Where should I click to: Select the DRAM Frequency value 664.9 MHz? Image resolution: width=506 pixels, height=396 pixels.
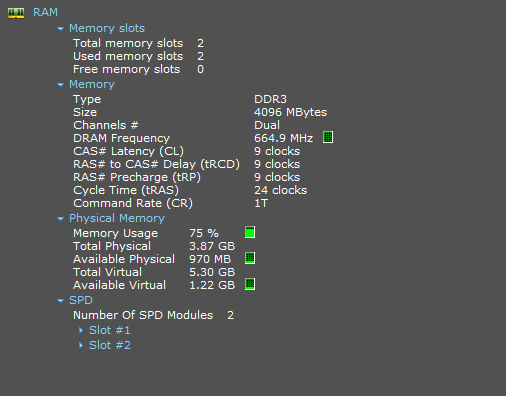[x=284, y=138]
